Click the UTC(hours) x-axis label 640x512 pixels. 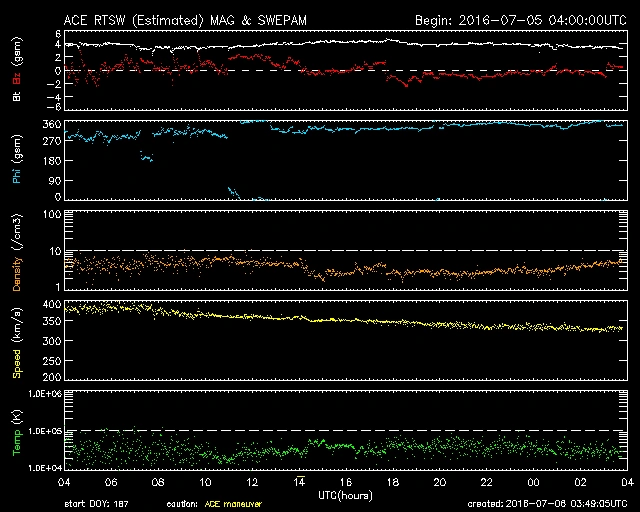click(346, 494)
